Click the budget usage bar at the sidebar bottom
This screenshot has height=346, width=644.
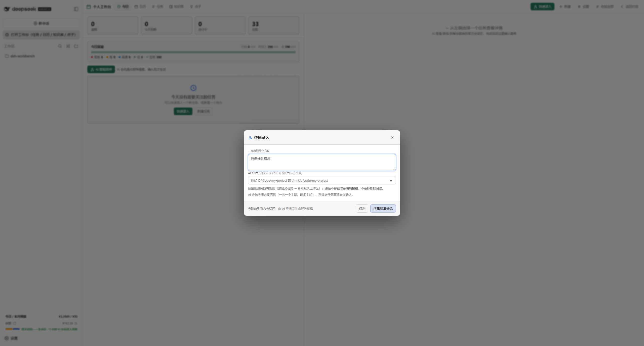(13, 329)
